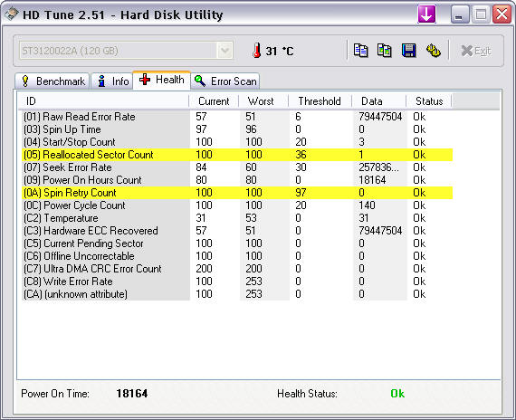Select the Reallocated Sector Count row
The width and height of the screenshot is (516, 420).
point(237,155)
